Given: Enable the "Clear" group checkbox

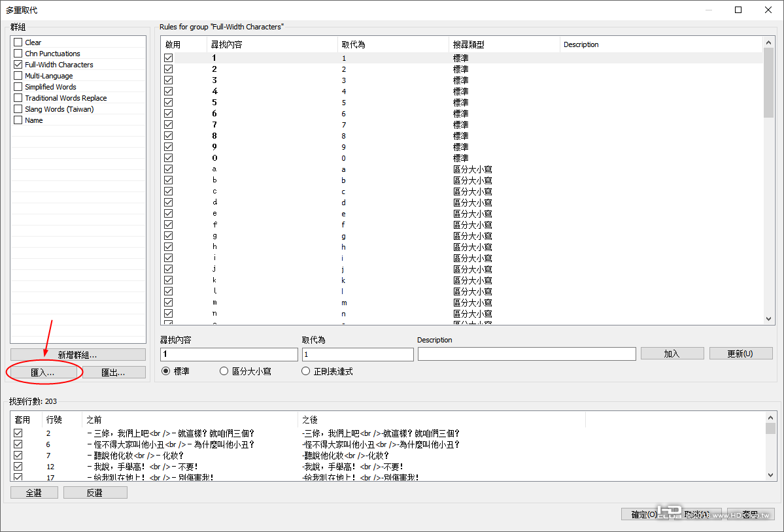Looking at the screenshot, I should point(18,42).
